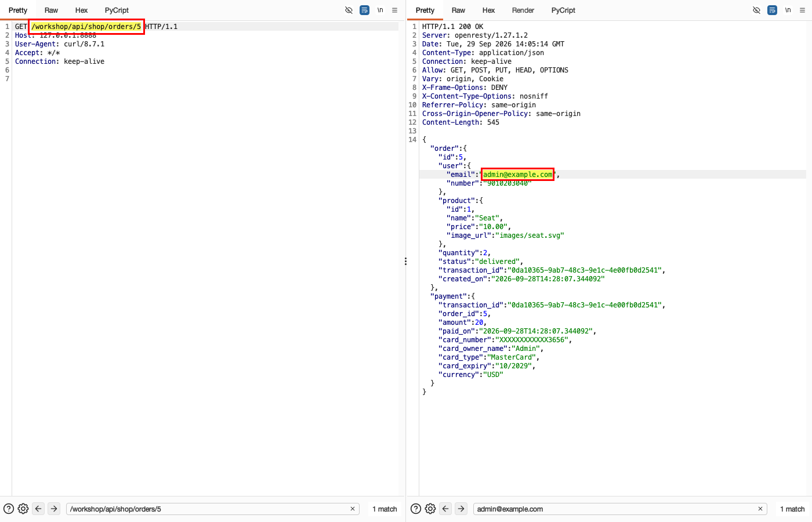Screen dimensions: 812x522
Task: Select Pretty tab in response panel
Action: (425, 10)
